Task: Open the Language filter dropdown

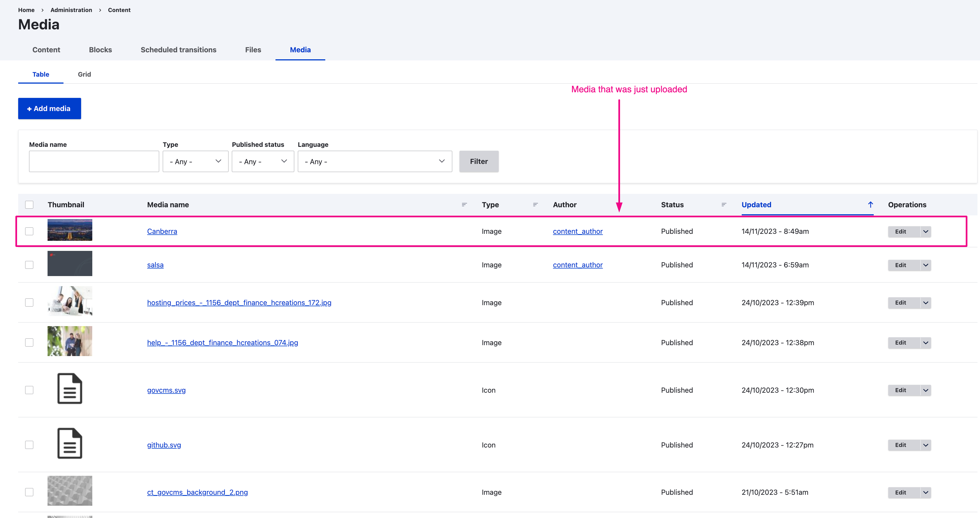Action: (x=374, y=161)
